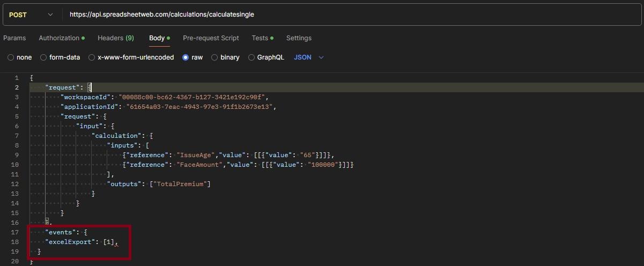Image resolution: width=644 pixels, height=266 pixels.
Task: Select the none body type
Action: 20,57
